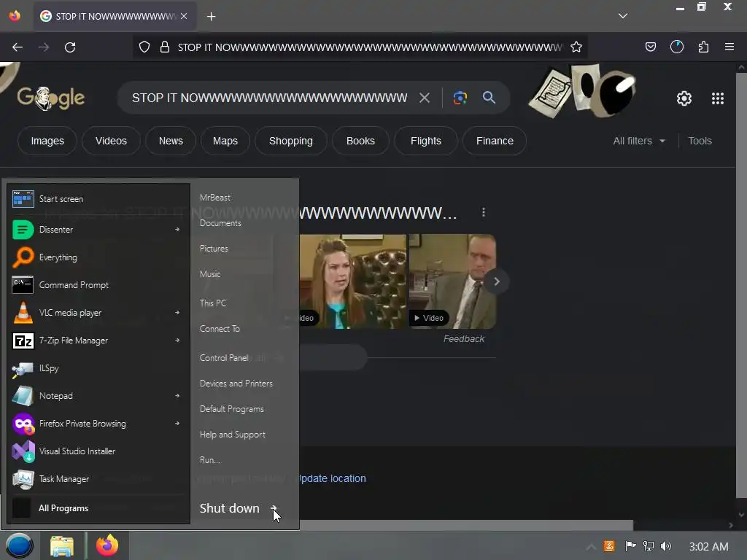Screen dimensions: 747x560
Task: Click the padlock site info icon
Action: pos(165,47)
